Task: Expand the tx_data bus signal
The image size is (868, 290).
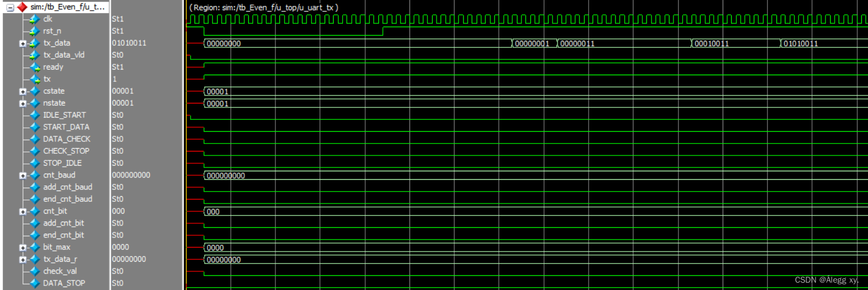Action: [x=23, y=44]
